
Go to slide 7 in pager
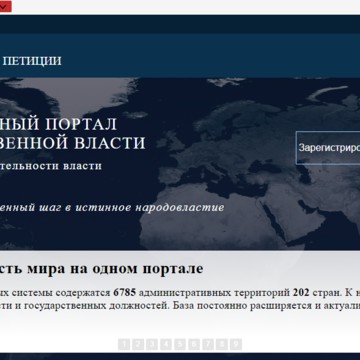point(208,345)
